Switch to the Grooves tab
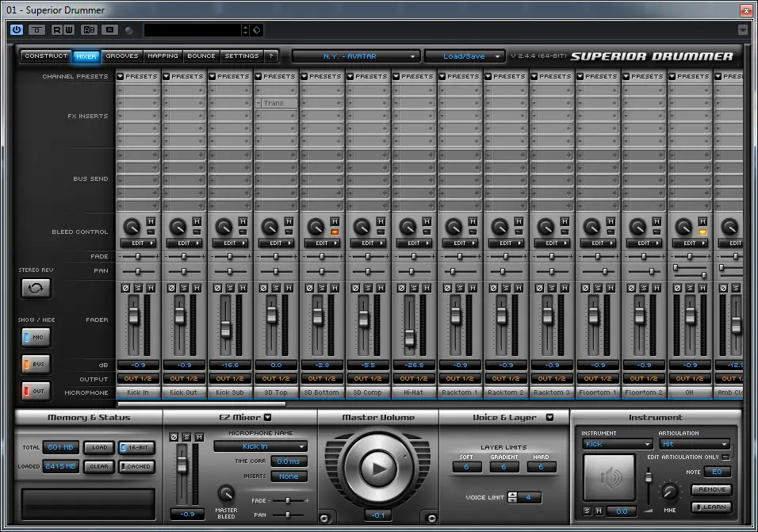This screenshot has width=758, height=532. click(x=122, y=56)
